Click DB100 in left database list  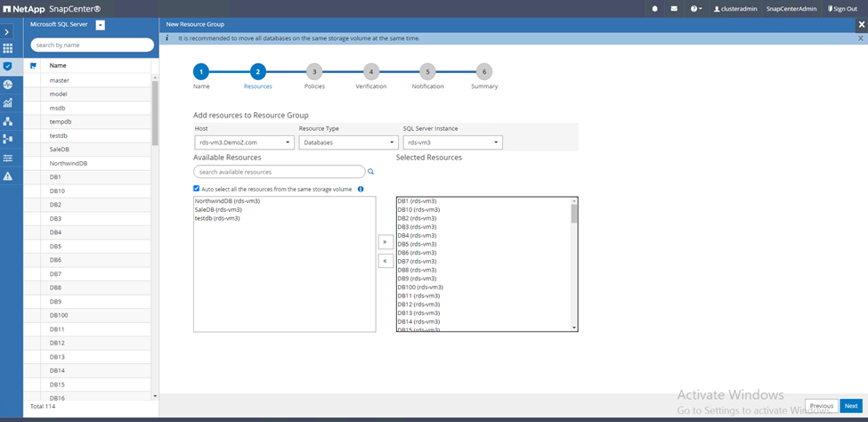pos(58,315)
